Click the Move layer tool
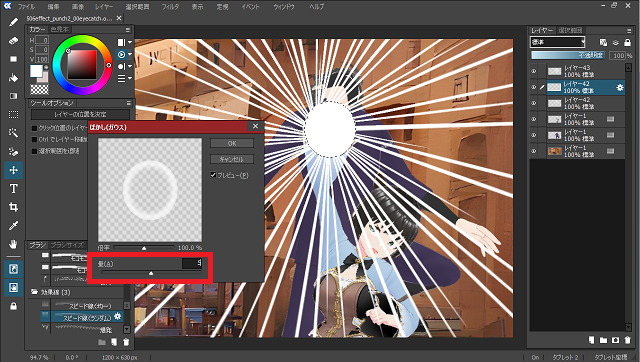 13,170
